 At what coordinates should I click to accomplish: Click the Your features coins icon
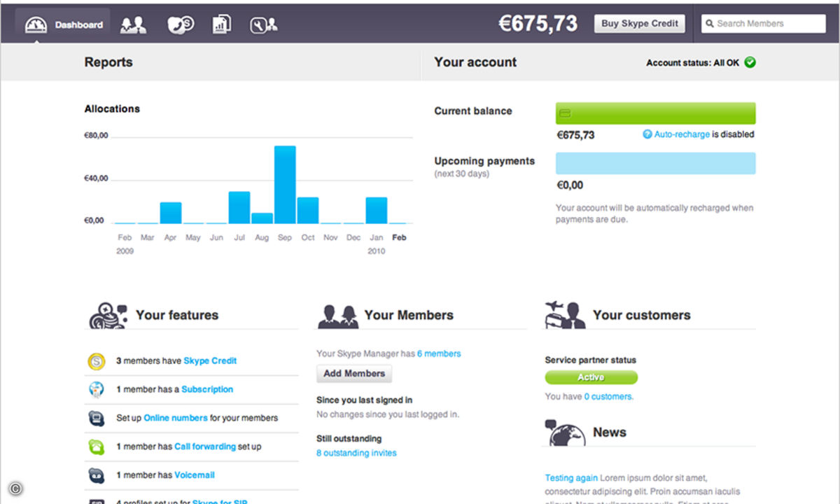108,315
